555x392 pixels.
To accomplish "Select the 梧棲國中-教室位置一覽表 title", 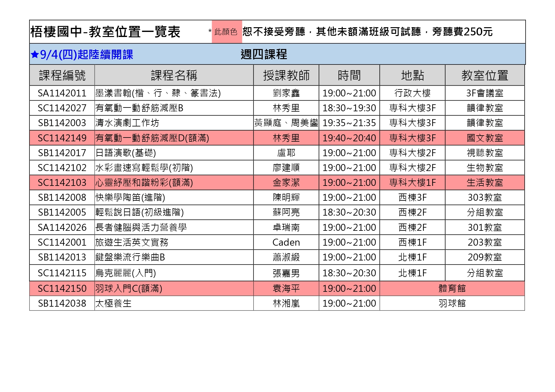I will pos(105,32).
